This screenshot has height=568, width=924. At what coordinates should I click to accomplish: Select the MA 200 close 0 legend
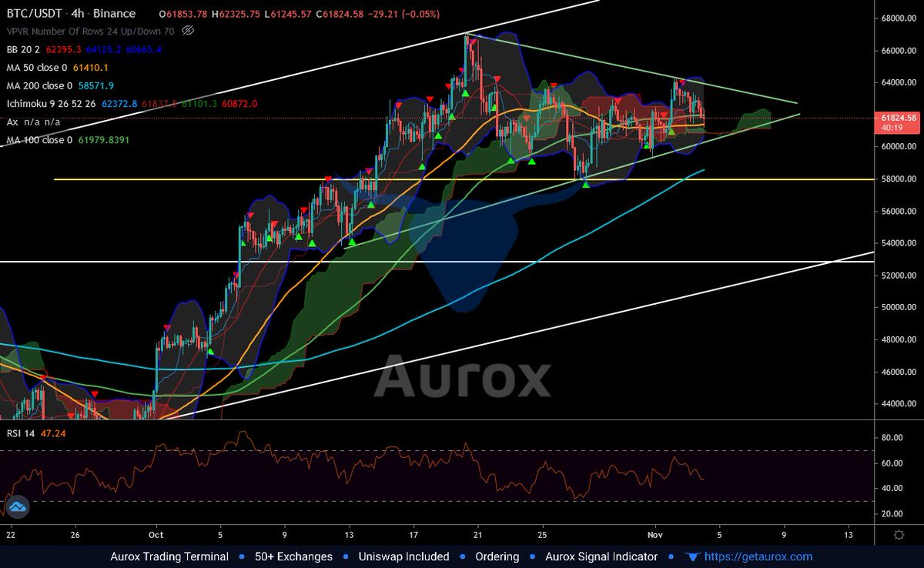point(39,85)
